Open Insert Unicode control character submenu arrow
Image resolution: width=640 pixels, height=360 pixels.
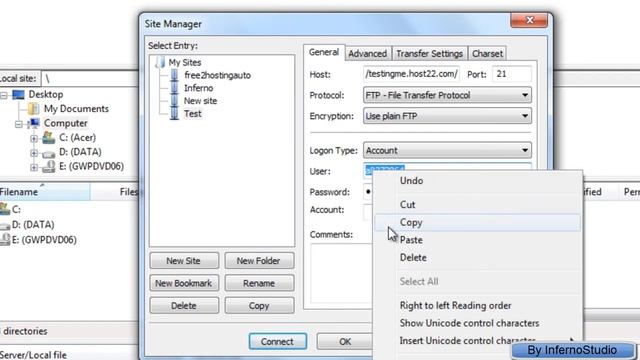(573, 340)
